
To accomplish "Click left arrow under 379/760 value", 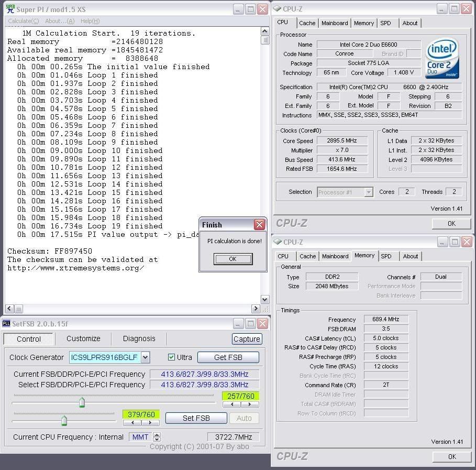I will click(132, 423).
